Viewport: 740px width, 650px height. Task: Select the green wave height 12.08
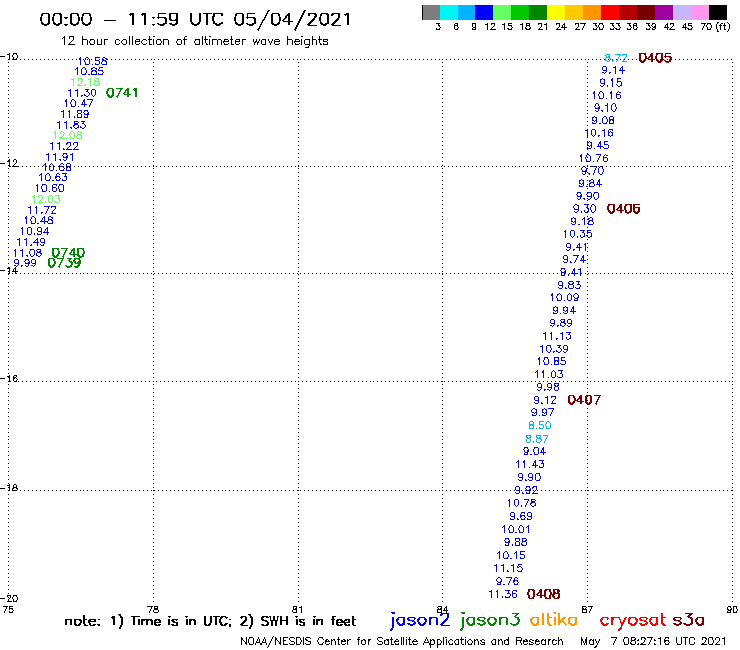tap(67, 135)
